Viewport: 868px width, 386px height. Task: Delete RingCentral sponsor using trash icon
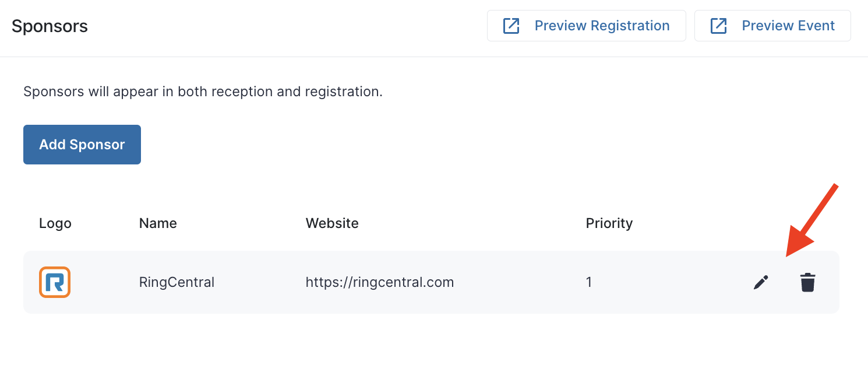coord(807,282)
